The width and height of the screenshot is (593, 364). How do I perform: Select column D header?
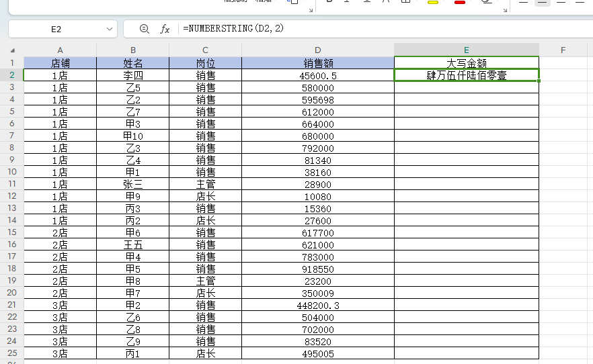point(317,50)
